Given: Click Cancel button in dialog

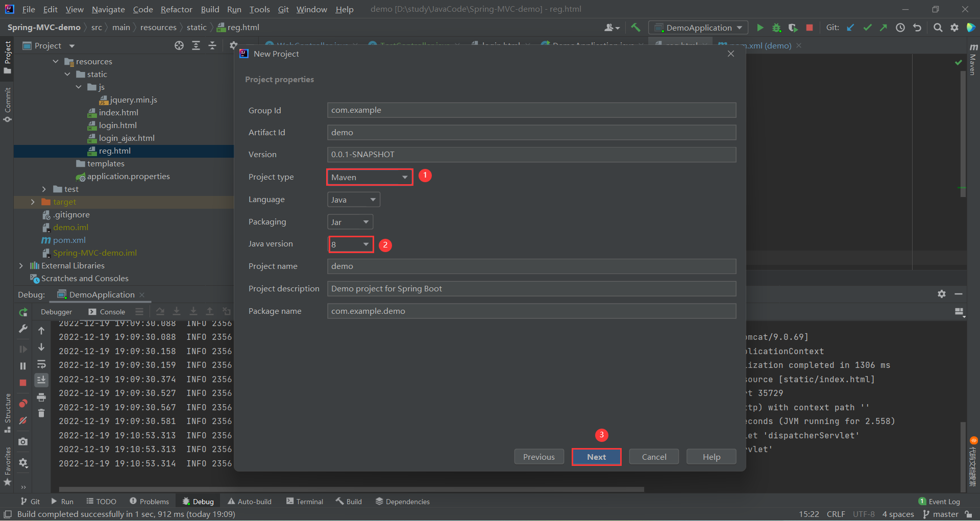Looking at the screenshot, I should click(x=654, y=457).
